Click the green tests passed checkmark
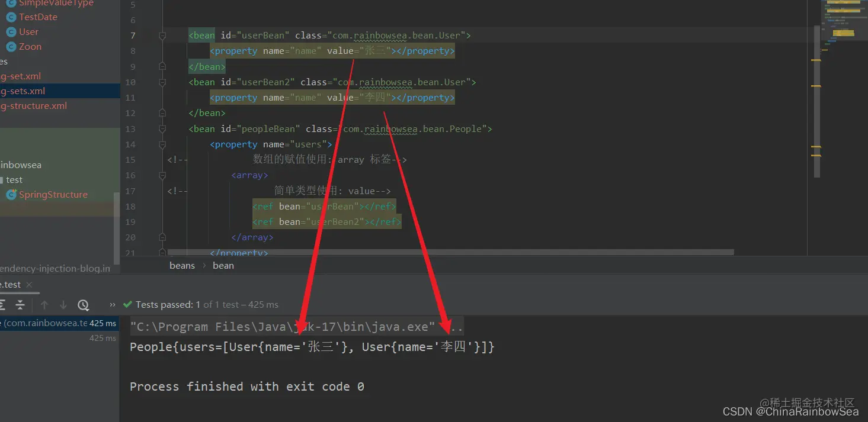The width and height of the screenshot is (868, 422). [x=127, y=305]
